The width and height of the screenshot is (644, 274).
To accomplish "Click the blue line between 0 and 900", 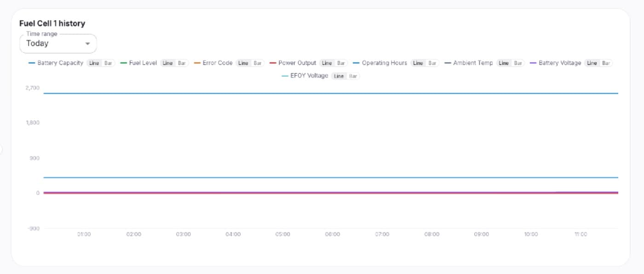I will [x=331, y=177].
